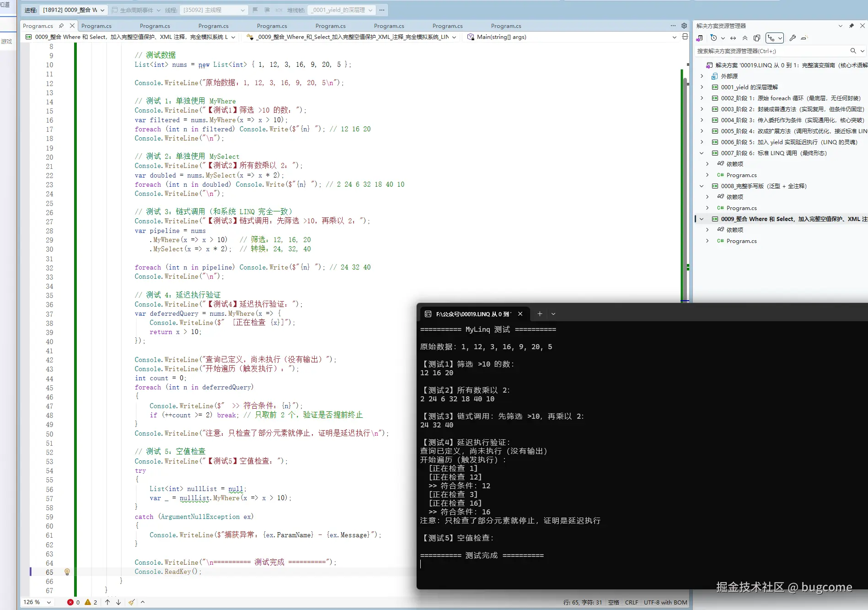Click the pending changes filter clock icon
This screenshot has height=610, width=868.
pos(713,38)
